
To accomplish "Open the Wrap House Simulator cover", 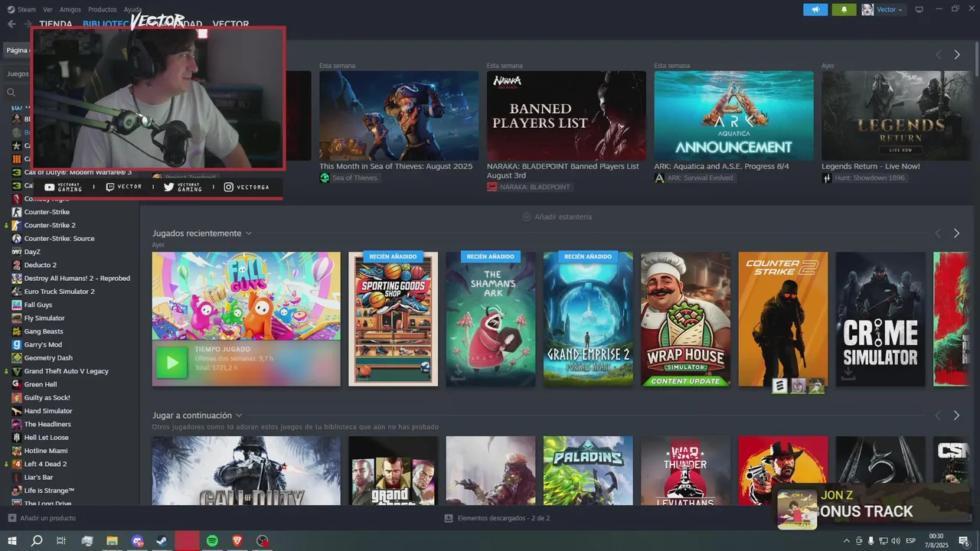I will click(x=685, y=319).
